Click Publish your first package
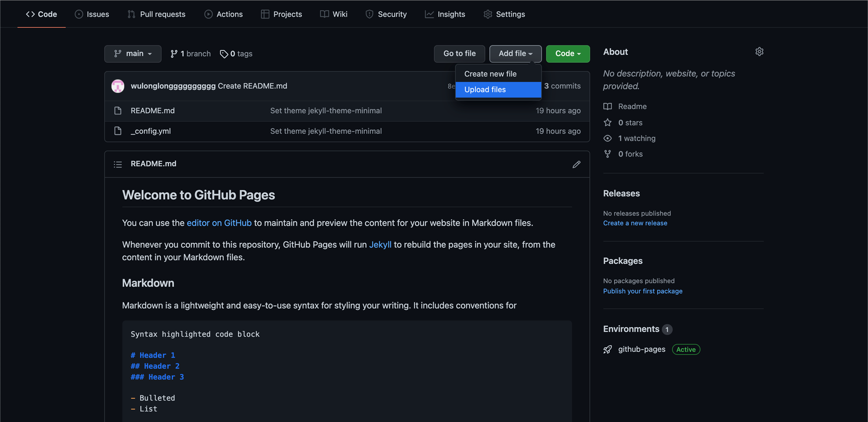 coord(643,291)
